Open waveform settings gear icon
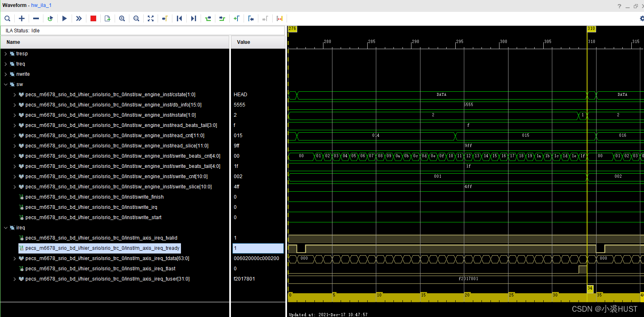 642,18
